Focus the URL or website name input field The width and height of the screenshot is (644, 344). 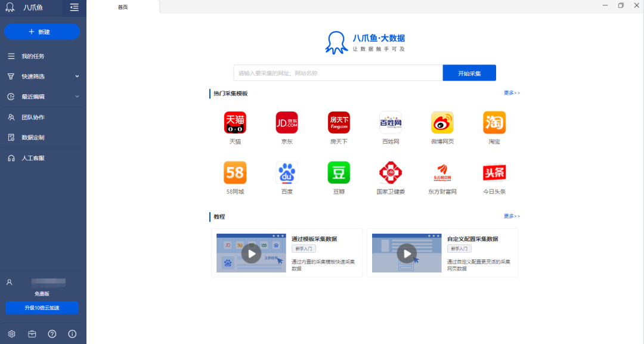338,73
